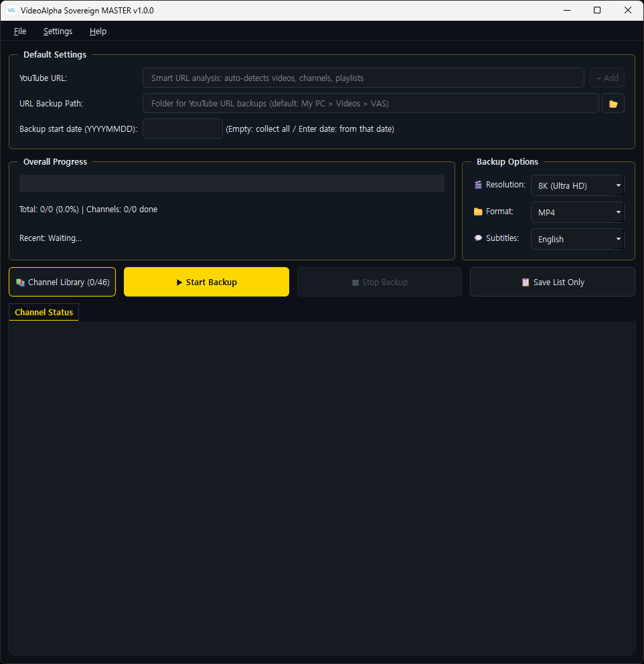
Task: Click the Stop Backup button
Action: 380,282
